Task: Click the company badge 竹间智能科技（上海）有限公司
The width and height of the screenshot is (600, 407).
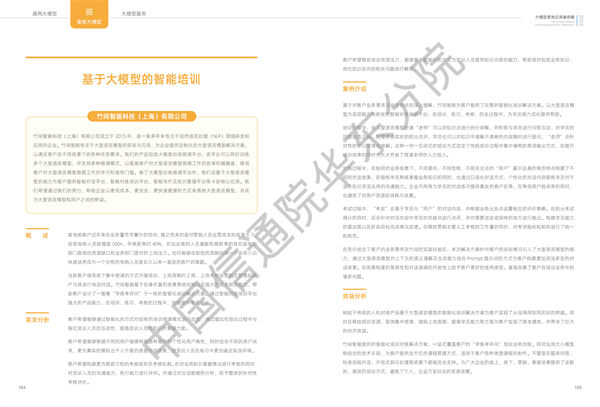Action: coord(142,116)
